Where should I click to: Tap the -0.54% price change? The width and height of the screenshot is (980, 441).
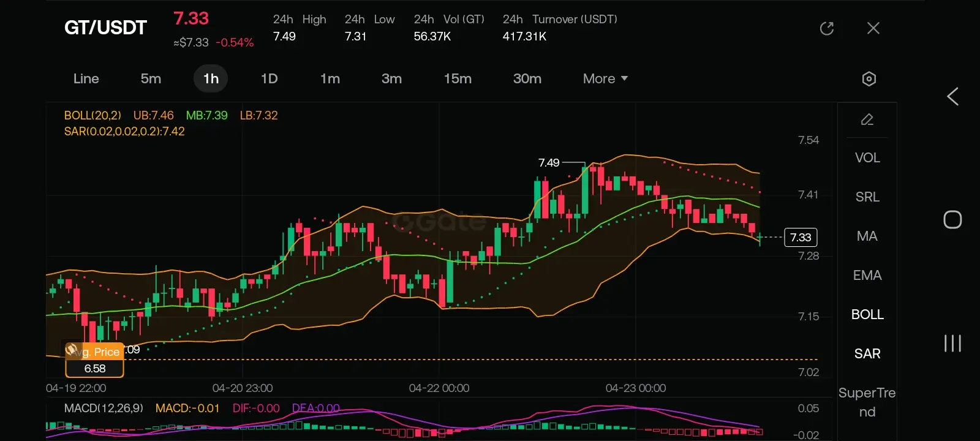[235, 43]
